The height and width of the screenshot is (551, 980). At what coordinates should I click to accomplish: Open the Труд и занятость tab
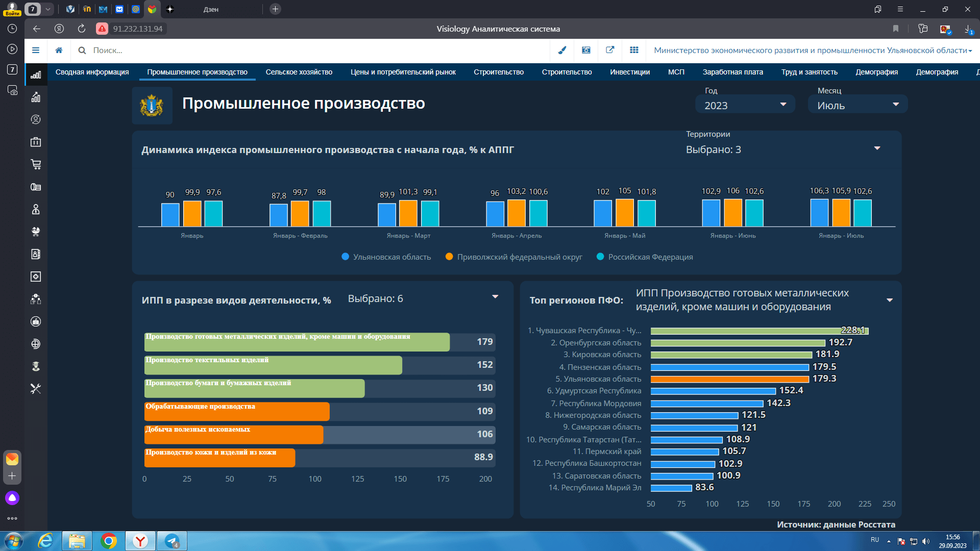[810, 72]
